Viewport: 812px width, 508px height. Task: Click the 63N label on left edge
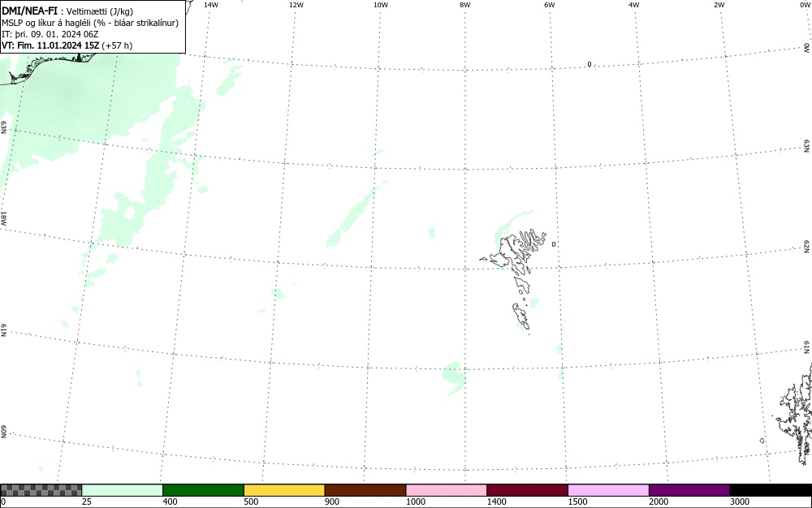3,127
